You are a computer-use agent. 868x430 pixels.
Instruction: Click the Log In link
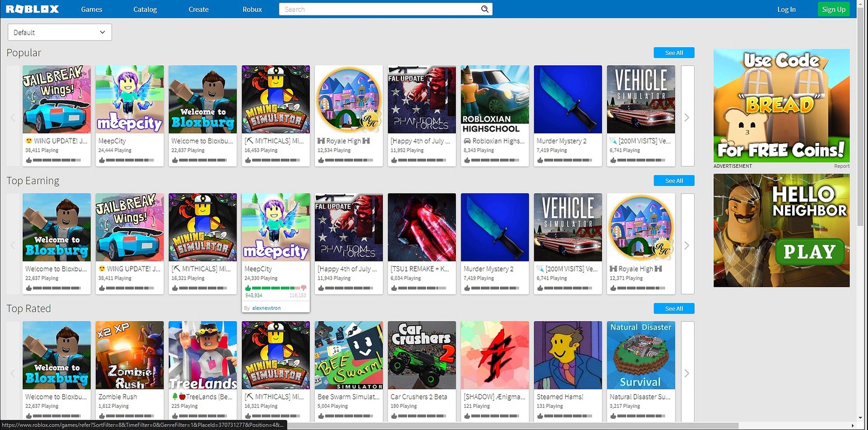click(x=786, y=9)
